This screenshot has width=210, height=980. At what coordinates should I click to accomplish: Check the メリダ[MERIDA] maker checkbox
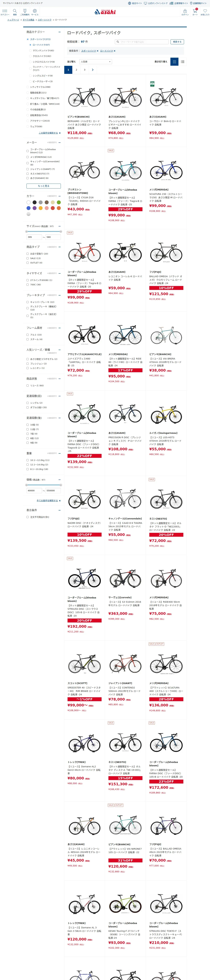[x=27, y=157]
